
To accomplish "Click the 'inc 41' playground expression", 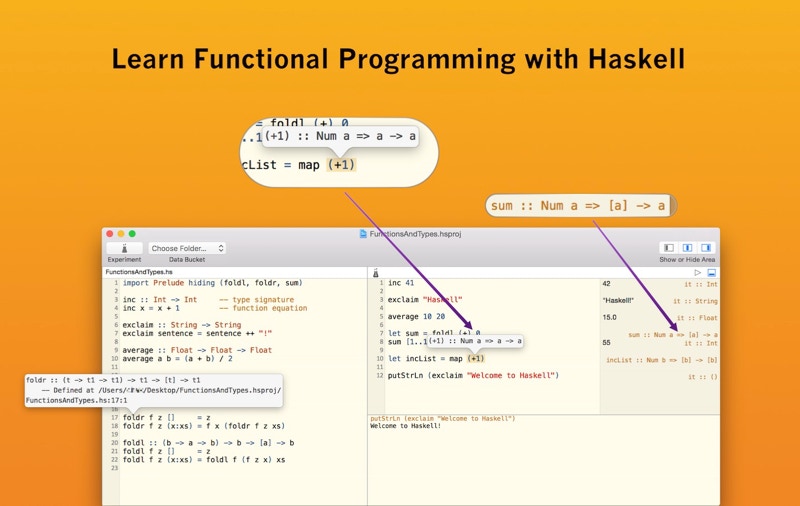I will tap(401, 283).
